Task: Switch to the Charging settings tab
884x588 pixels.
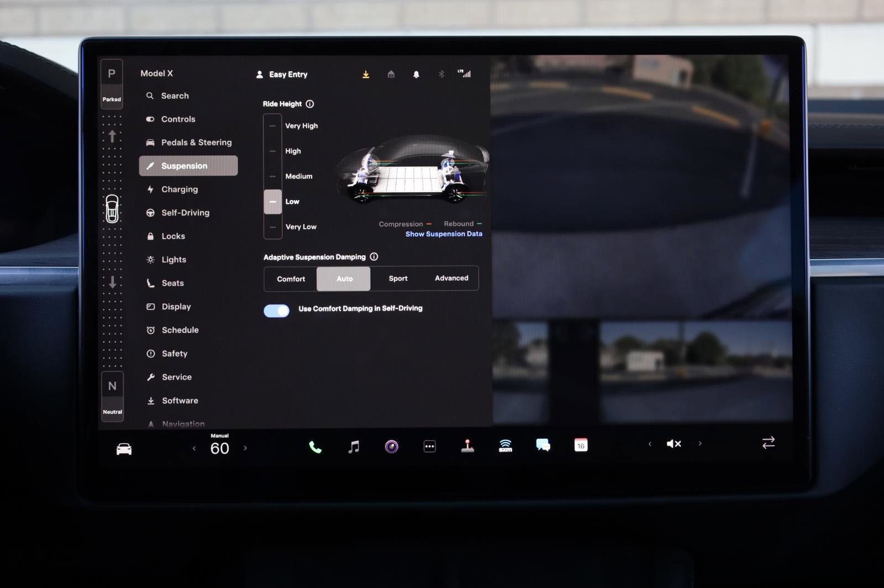Action: tap(179, 189)
